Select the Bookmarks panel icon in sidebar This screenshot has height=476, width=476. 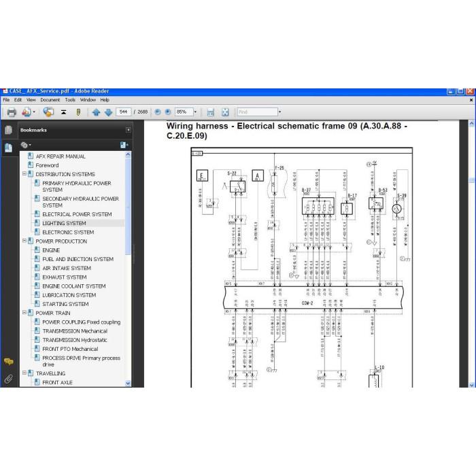click(8, 148)
